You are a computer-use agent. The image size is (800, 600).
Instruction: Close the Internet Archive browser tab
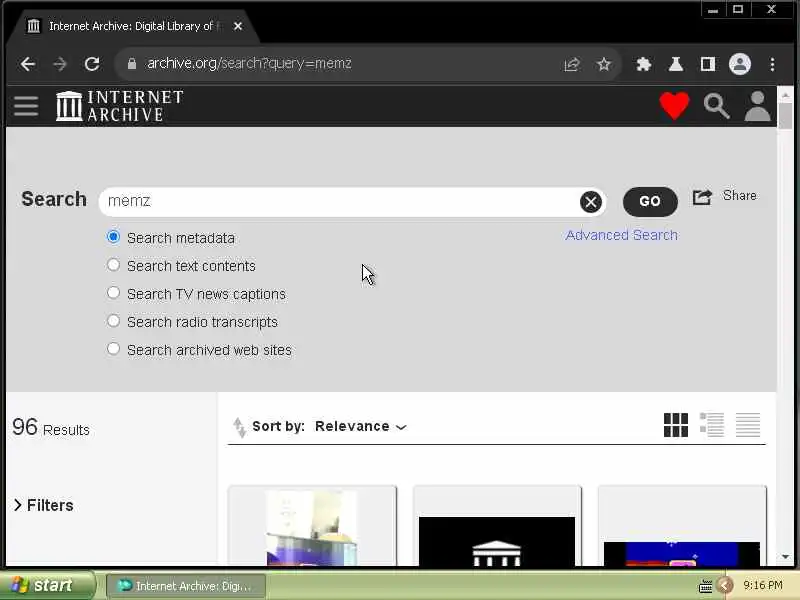point(238,26)
